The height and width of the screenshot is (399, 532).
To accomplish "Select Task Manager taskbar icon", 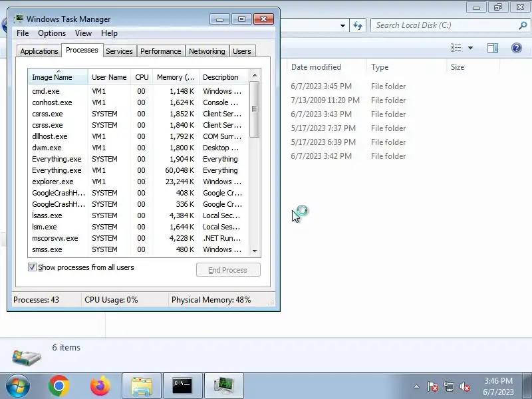I will tap(224, 386).
